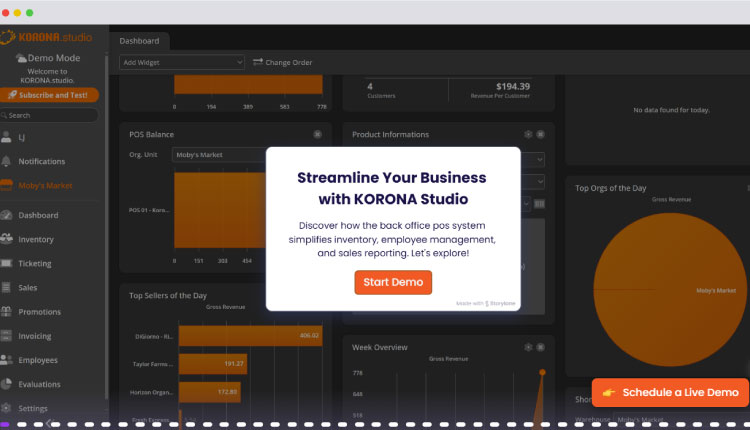Click the Subscribe and Test! button
This screenshot has width=750, height=430.
[49, 95]
